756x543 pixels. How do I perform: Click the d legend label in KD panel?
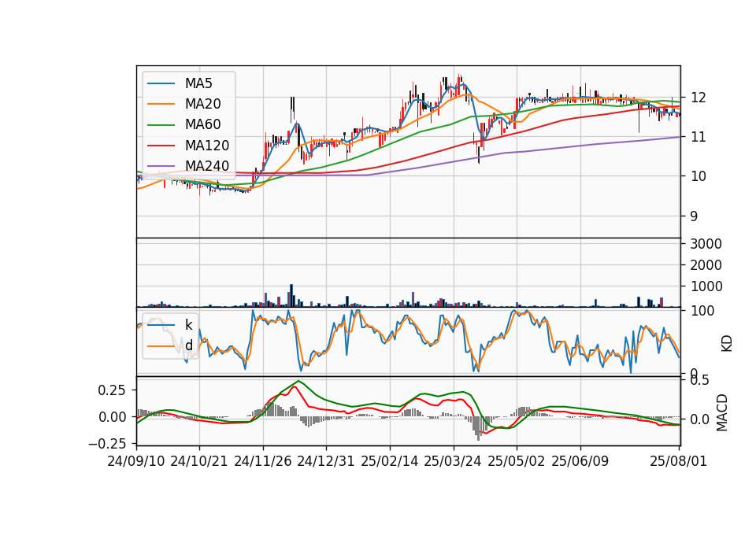click(x=189, y=345)
